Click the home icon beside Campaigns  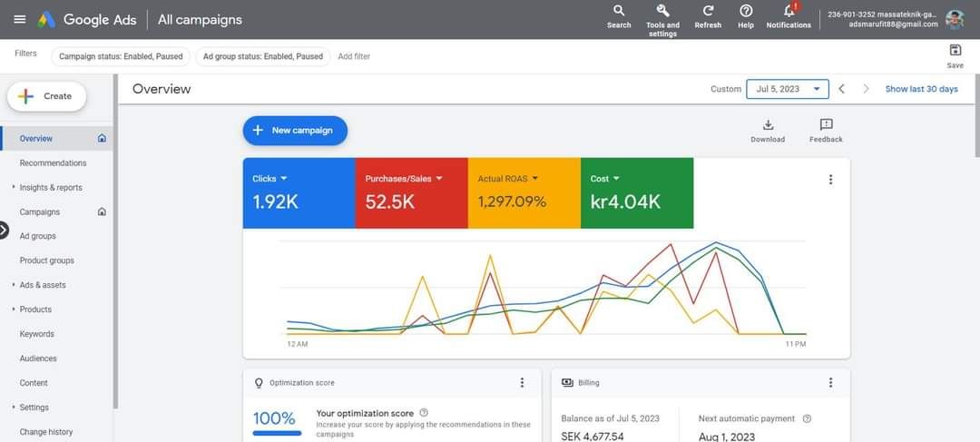coord(102,212)
